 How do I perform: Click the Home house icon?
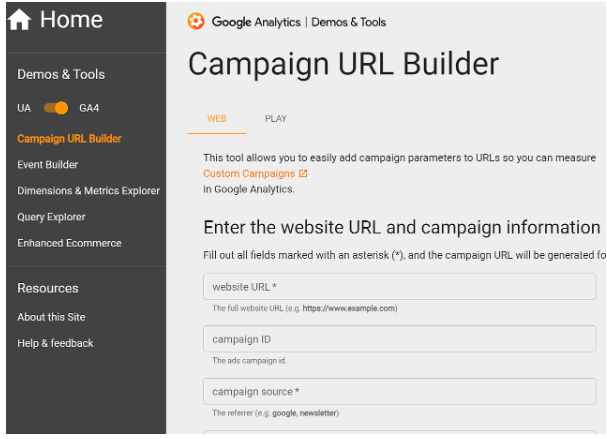tap(19, 19)
